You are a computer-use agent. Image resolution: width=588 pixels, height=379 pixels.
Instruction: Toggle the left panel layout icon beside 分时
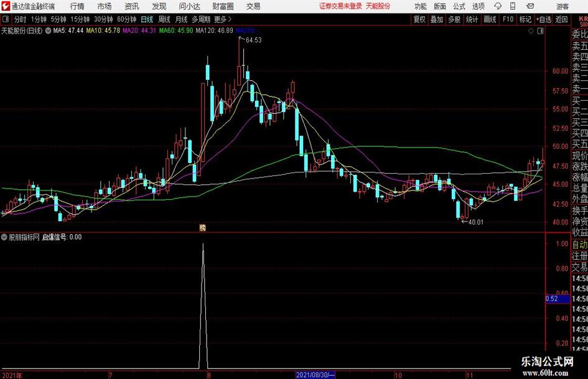point(6,19)
